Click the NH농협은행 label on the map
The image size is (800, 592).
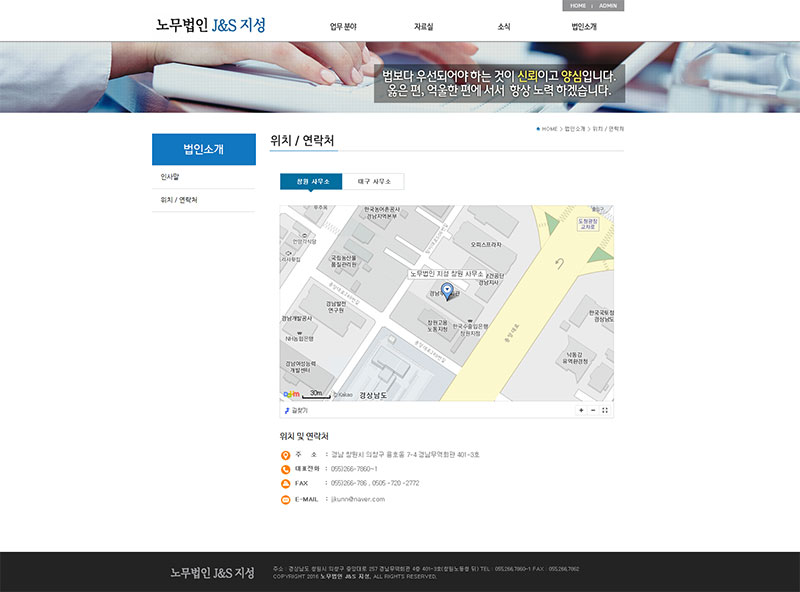[x=299, y=339]
